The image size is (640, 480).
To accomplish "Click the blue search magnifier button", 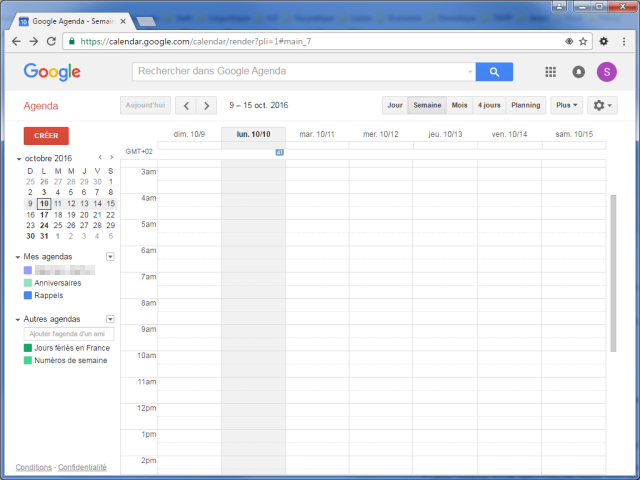I will tap(494, 71).
